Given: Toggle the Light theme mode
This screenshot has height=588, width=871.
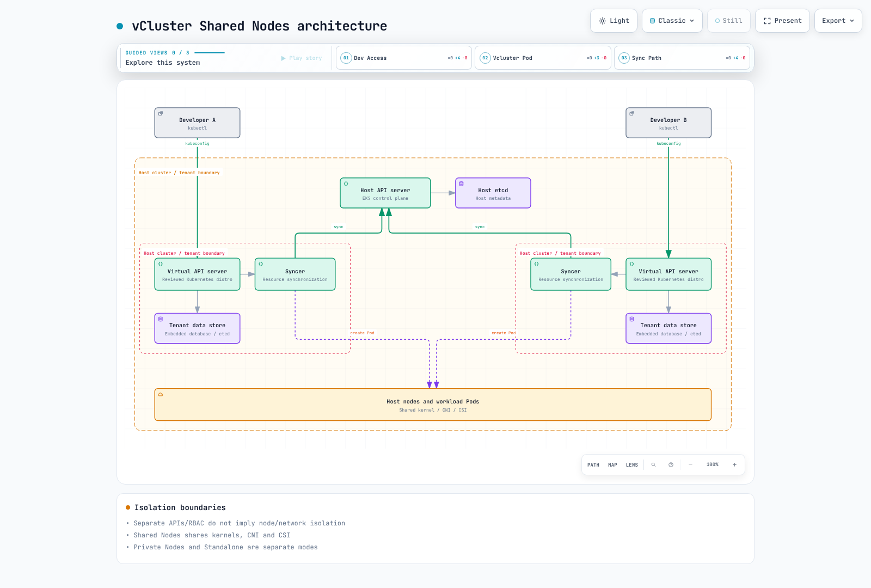Looking at the screenshot, I should click(614, 21).
